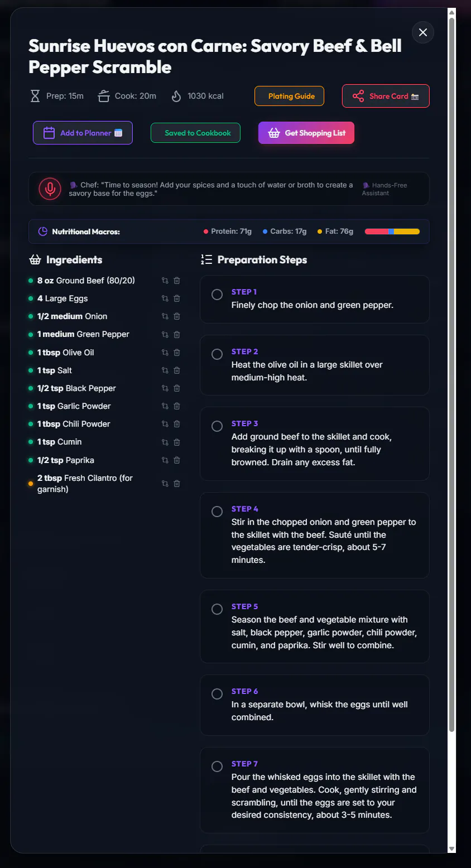Delete the Olive Oil ingredient
This screenshot has height=868, width=471.
click(x=177, y=353)
